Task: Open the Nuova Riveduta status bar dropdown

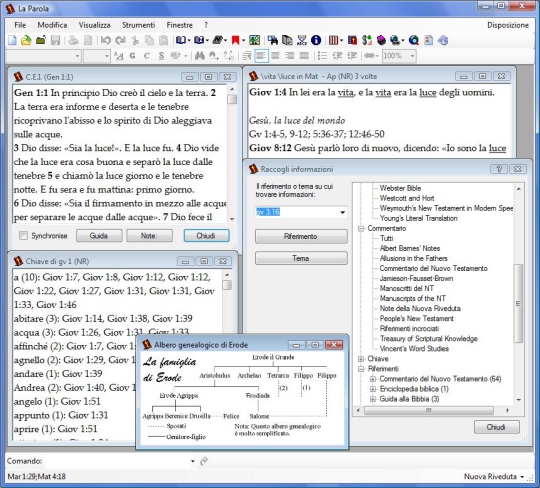Action: 522,477
